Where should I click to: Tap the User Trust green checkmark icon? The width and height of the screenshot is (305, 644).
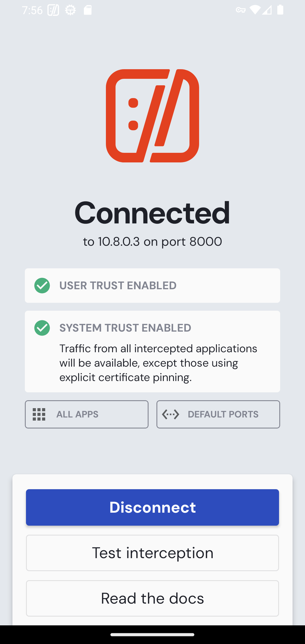42,286
